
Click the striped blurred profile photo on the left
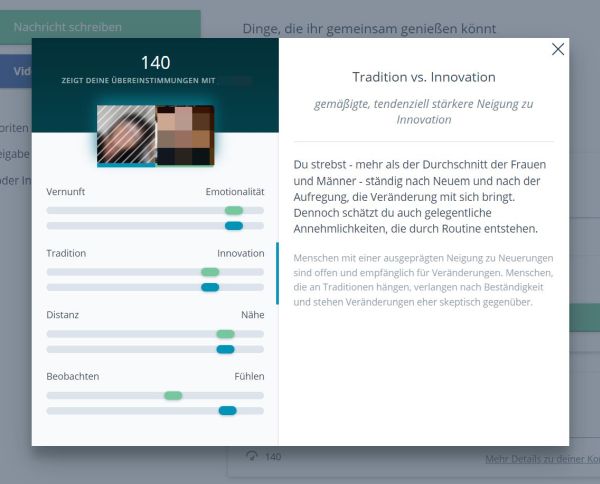(x=126, y=135)
